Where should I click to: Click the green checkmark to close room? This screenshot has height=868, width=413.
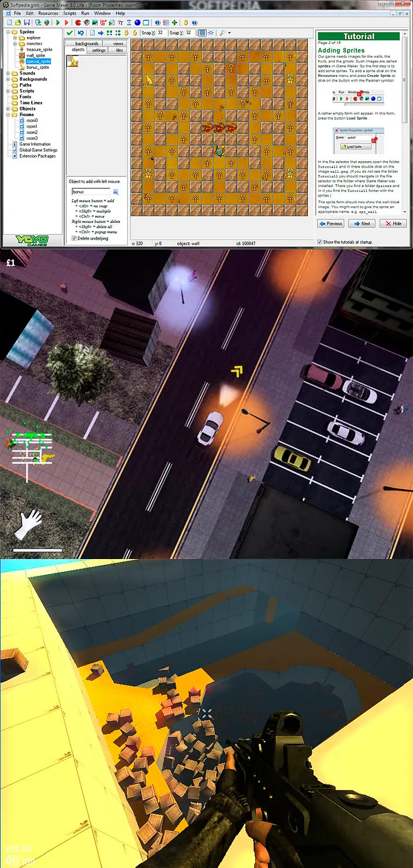(x=69, y=32)
